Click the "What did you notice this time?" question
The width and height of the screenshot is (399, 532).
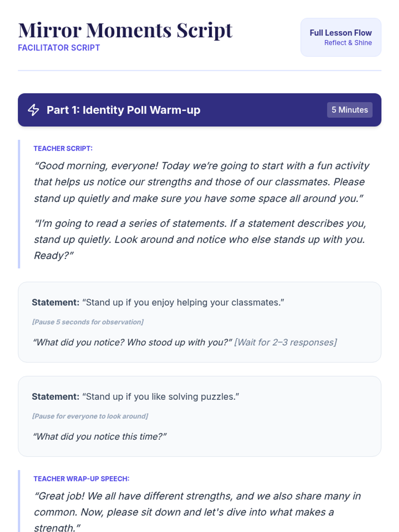(99, 437)
